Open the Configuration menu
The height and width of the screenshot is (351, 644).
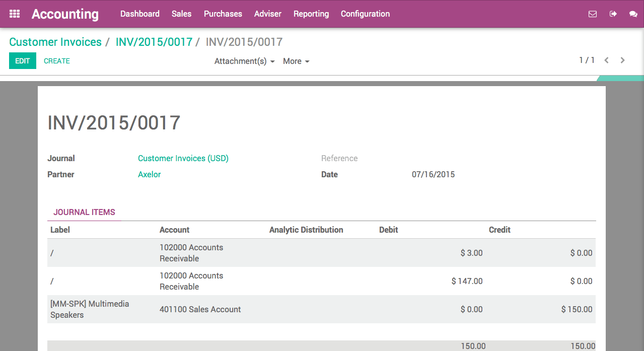pyautogui.click(x=365, y=14)
